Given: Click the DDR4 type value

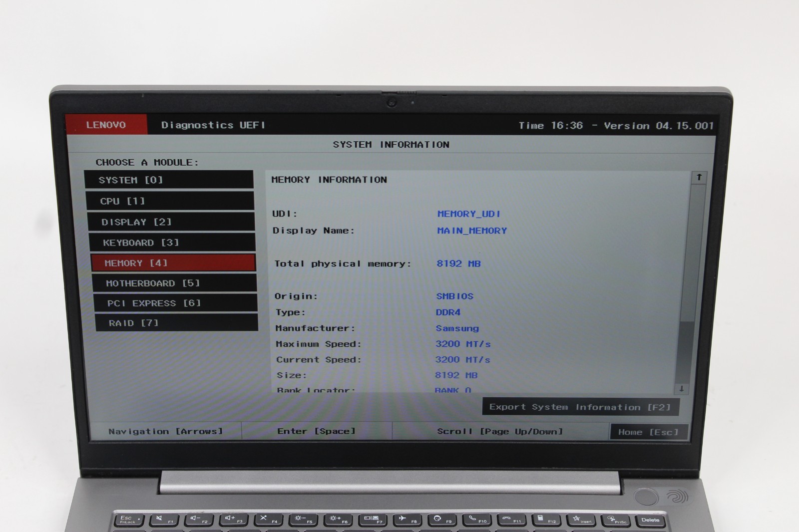Looking at the screenshot, I should coord(448,312).
